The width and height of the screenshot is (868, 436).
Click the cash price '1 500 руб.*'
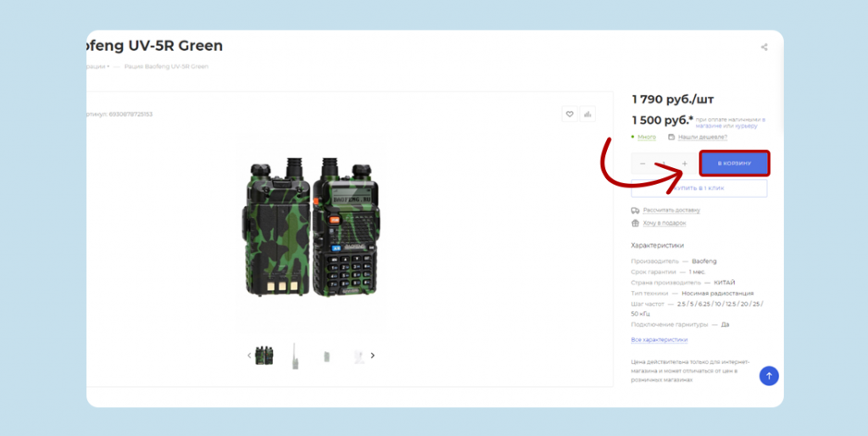click(662, 120)
